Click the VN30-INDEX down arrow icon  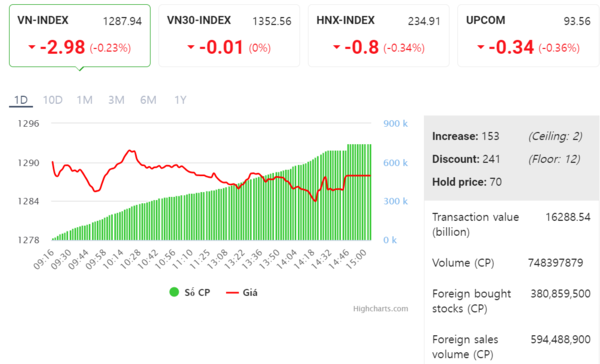(191, 47)
